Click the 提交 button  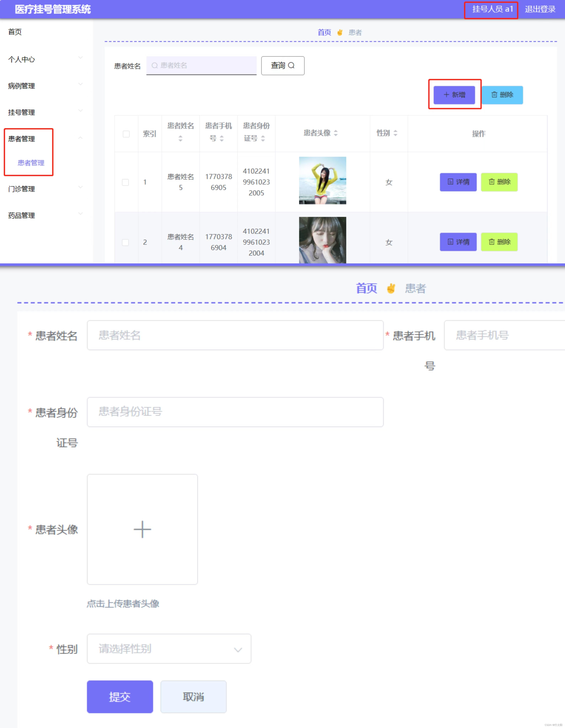[120, 697]
